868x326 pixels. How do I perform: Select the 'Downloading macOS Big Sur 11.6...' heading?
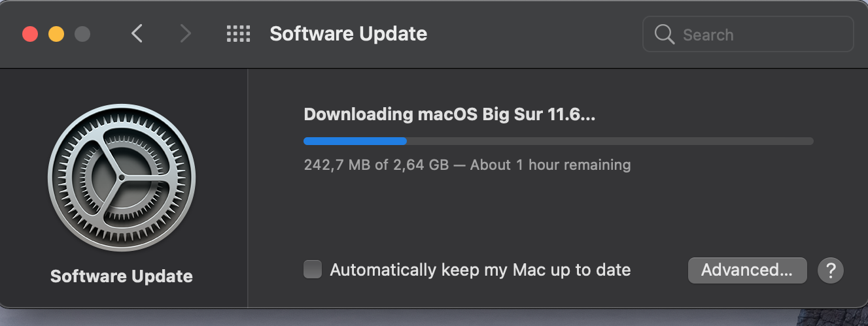(450, 114)
